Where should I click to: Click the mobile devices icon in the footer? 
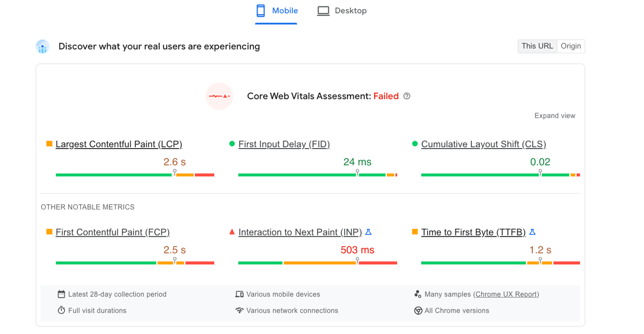[239, 293]
